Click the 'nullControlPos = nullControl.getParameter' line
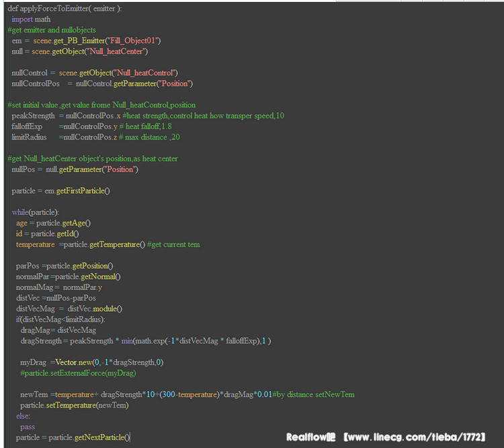Screen dimensions: 504x448 click(102, 83)
